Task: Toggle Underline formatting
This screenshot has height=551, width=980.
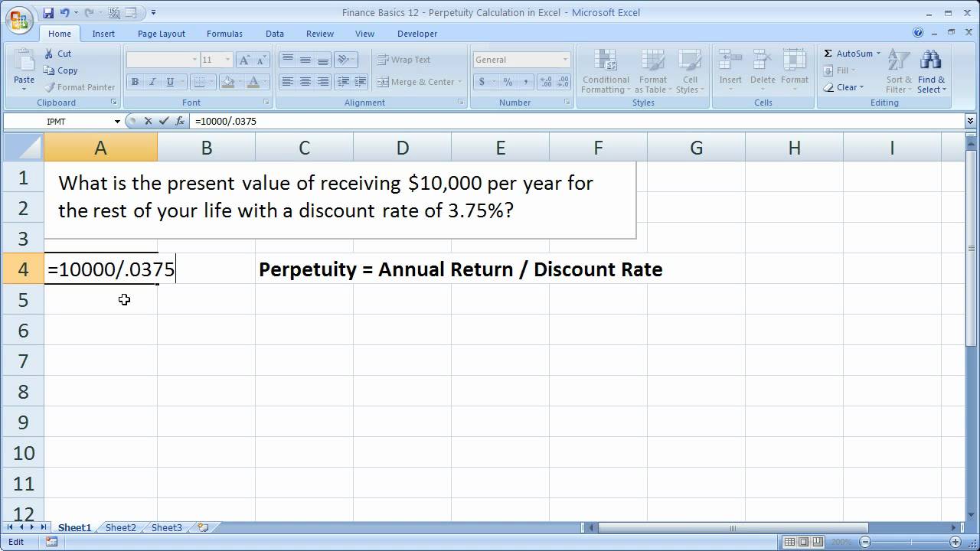Action: 170,82
